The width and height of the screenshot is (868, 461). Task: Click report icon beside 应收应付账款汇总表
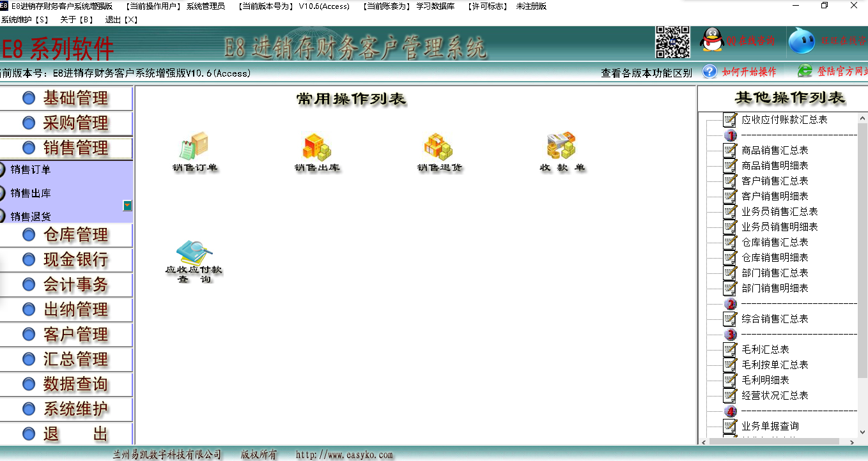click(730, 119)
